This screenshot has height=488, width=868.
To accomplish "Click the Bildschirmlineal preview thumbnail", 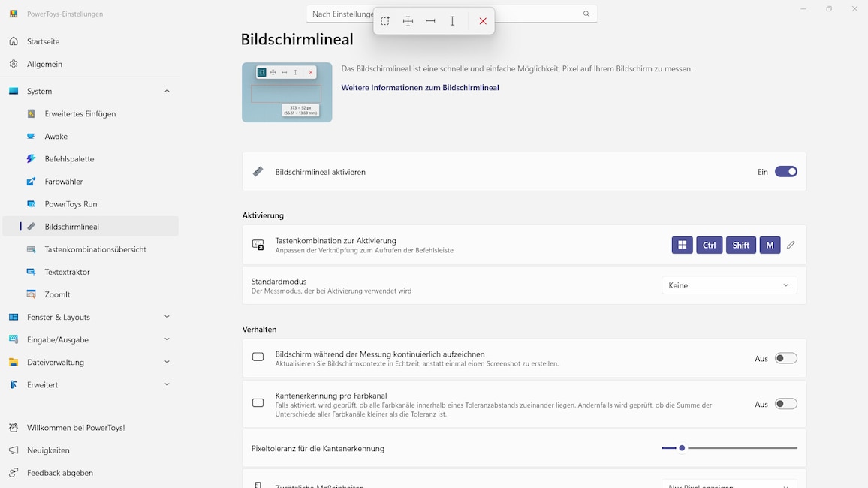I will [x=287, y=92].
